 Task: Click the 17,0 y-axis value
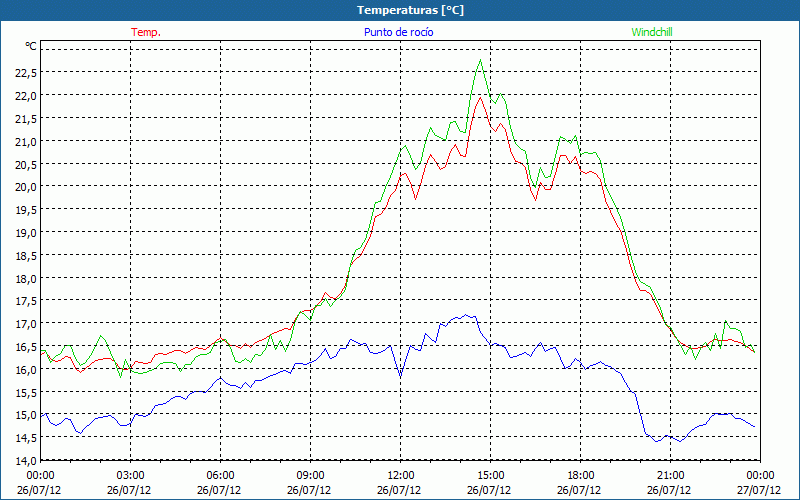click(x=26, y=324)
